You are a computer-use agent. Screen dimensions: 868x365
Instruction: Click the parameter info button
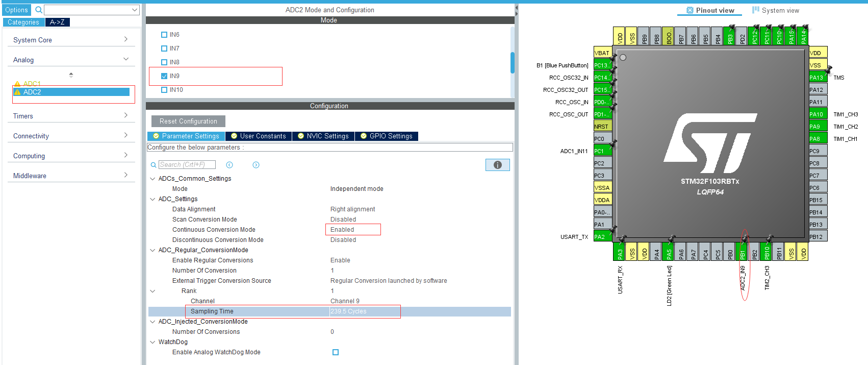[498, 165]
